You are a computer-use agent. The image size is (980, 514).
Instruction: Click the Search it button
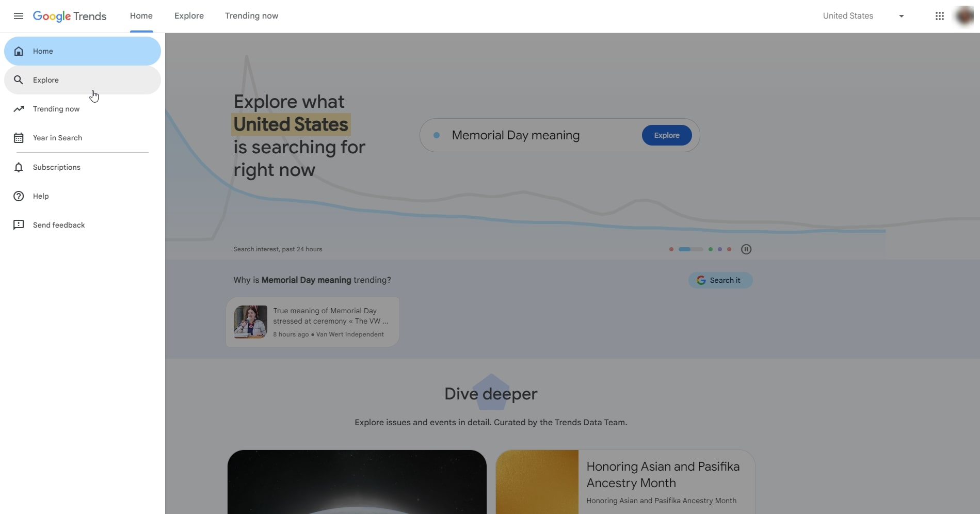pyautogui.click(x=720, y=280)
